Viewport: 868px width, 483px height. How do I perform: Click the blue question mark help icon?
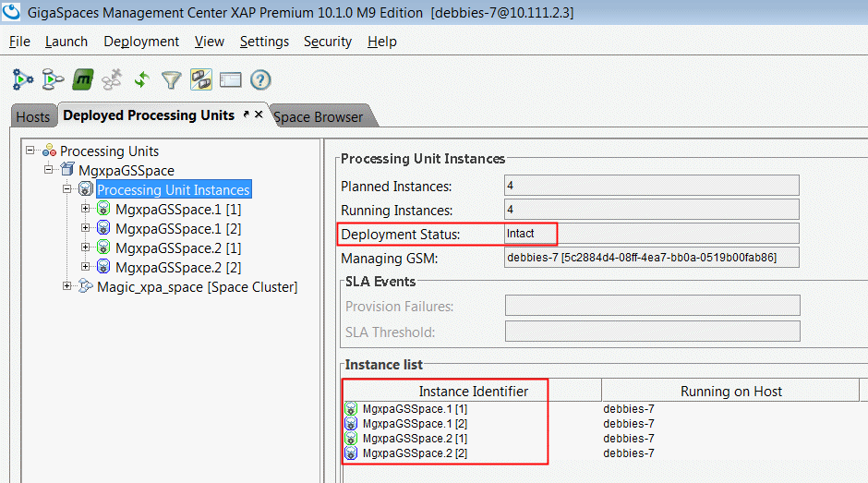coord(260,79)
